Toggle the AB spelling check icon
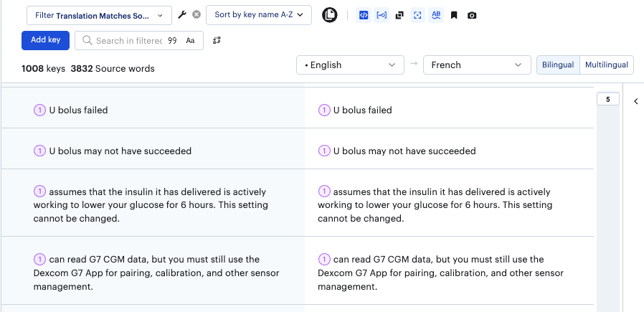The width and height of the screenshot is (644, 312). (436, 15)
